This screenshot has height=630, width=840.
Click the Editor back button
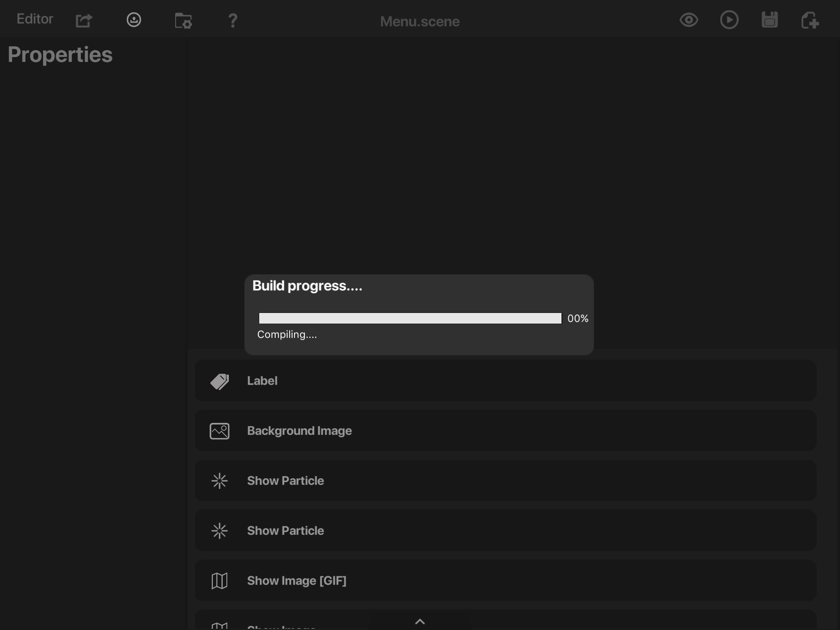point(35,19)
